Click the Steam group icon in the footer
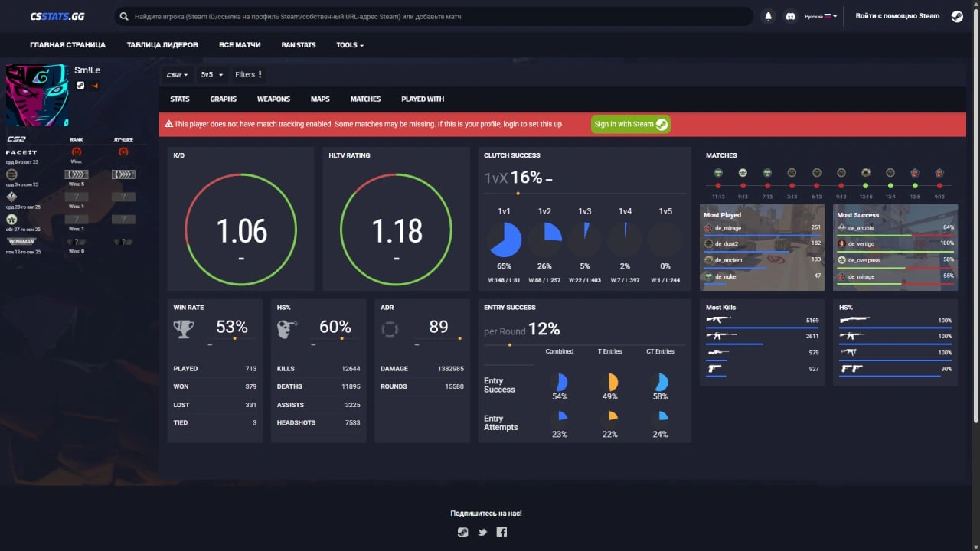980x551 pixels. 462,532
